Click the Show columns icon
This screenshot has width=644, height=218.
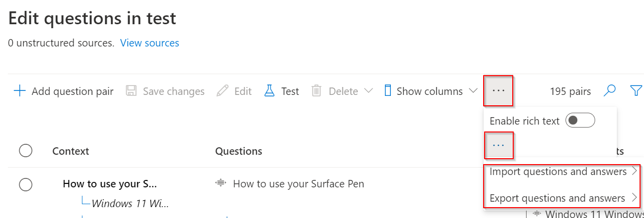click(388, 91)
